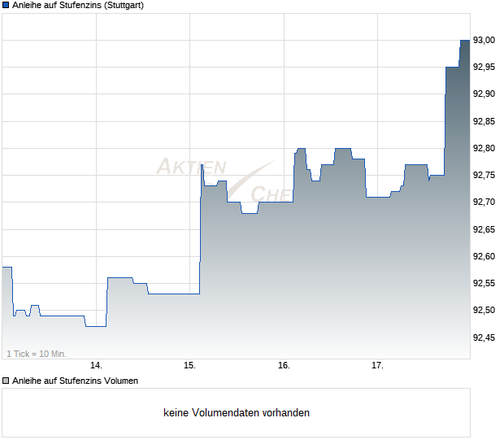Click the 92,95 price axis label

484,67
